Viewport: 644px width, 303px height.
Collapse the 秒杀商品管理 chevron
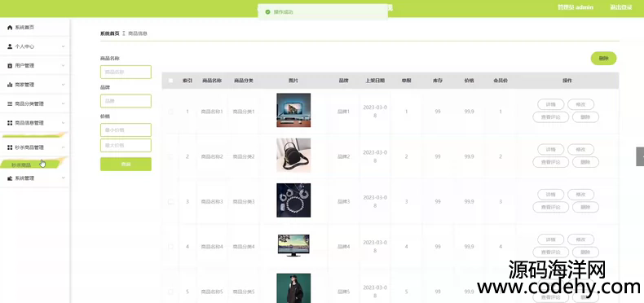[x=64, y=147]
